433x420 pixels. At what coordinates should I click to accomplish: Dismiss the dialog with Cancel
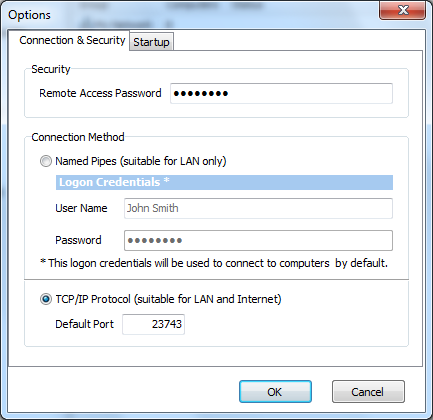[368, 392]
